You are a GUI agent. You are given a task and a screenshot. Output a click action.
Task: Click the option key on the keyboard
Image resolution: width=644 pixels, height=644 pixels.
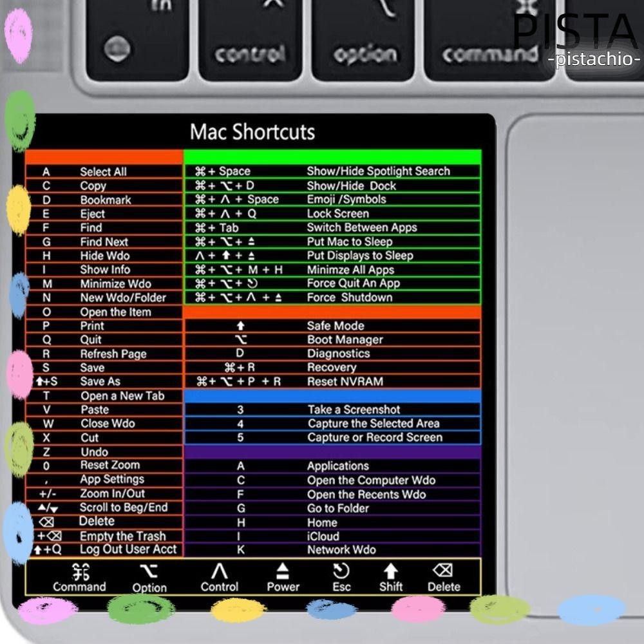pyautogui.click(x=363, y=40)
